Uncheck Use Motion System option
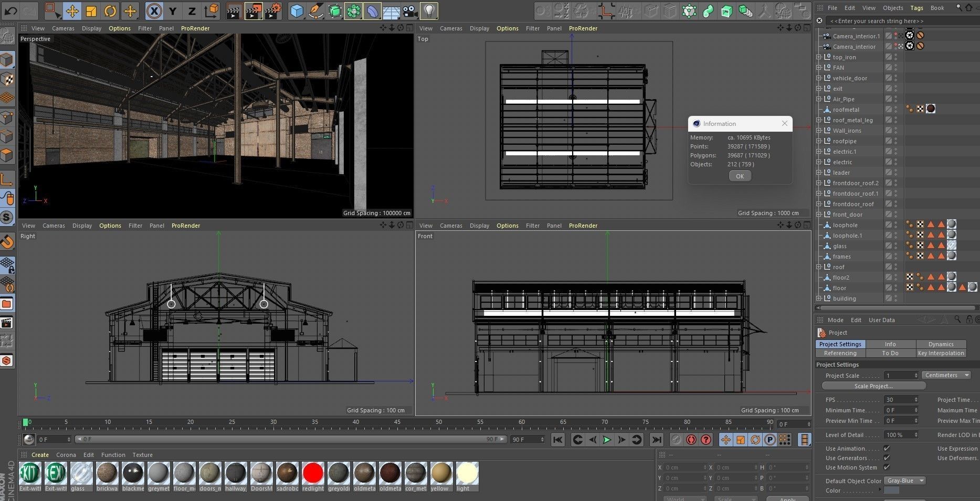This screenshot has height=501, width=980. [887, 467]
